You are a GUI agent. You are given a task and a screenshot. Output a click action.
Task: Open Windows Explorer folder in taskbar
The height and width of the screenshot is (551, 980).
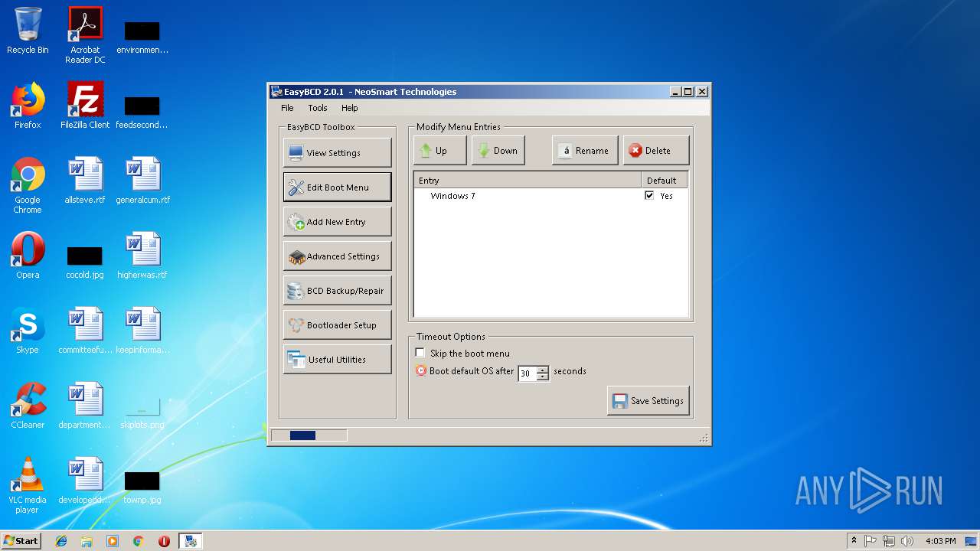87,541
